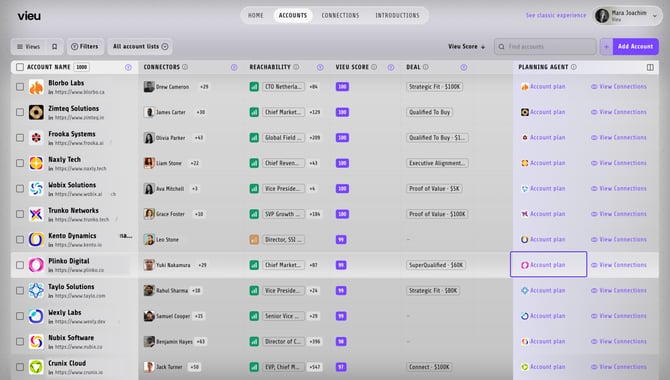This screenshot has height=380, width=670.
Task: Click the Add Account button
Action: click(x=635, y=47)
